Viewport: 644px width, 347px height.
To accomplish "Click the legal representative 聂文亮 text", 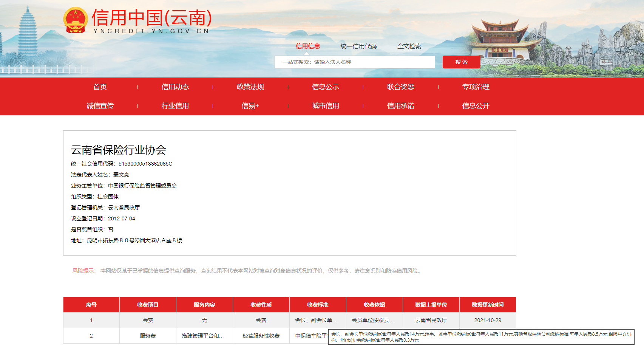I will click(x=121, y=175).
